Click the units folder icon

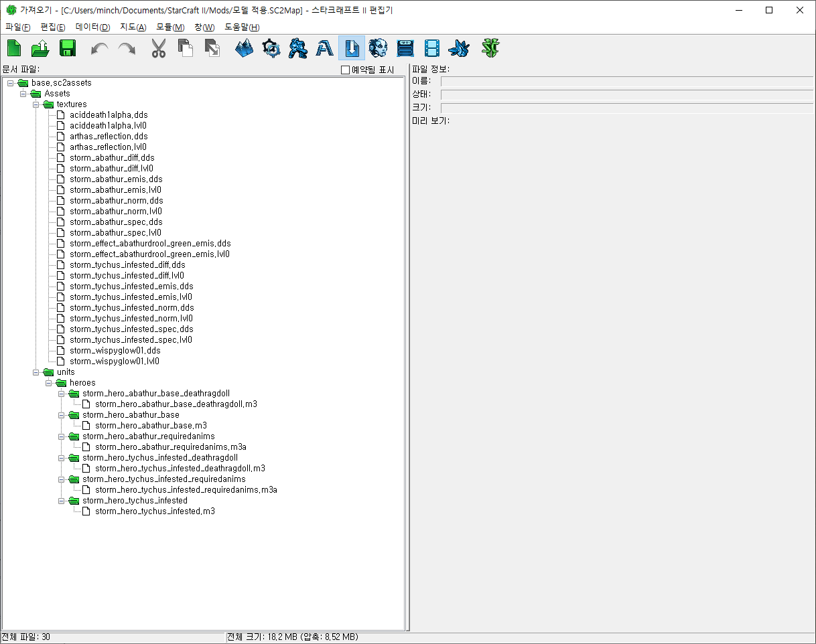coord(48,372)
